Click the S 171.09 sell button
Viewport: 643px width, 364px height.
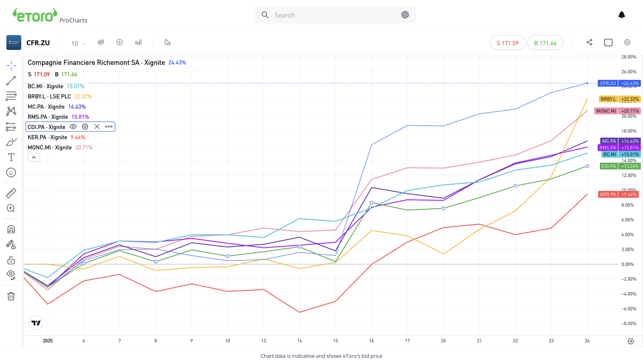[507, 43]
